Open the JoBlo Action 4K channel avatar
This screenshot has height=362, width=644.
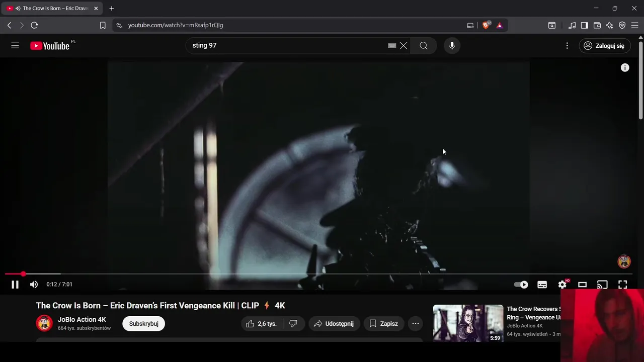point(44,323)
